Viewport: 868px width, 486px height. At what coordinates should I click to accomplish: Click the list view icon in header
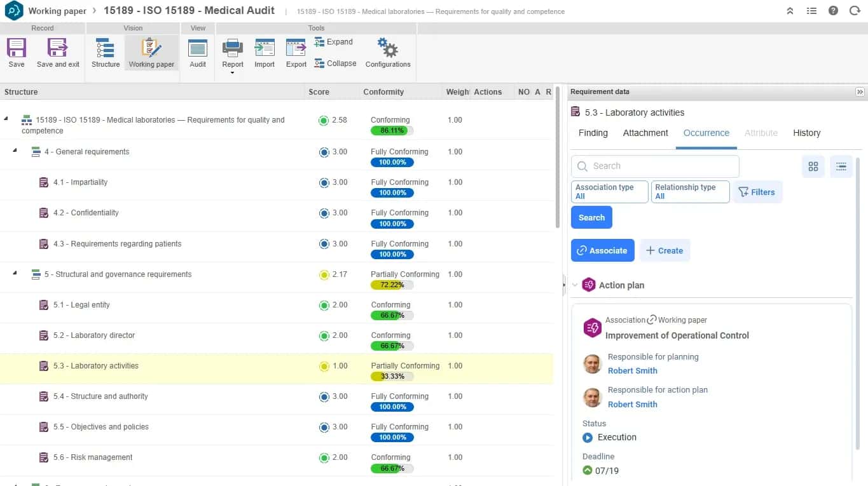(x=811, y=11)
